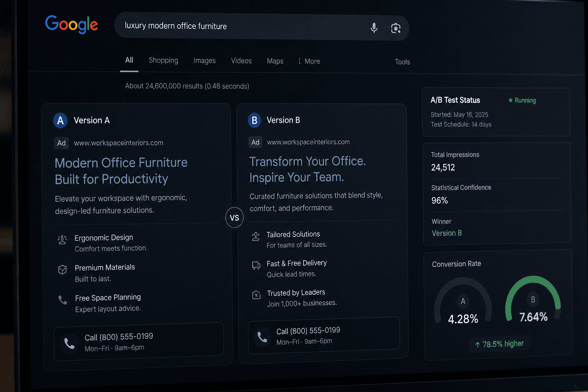This screenshot has height=392, width=588.
Task: Open the More search options menu
Action: [309, 61]
